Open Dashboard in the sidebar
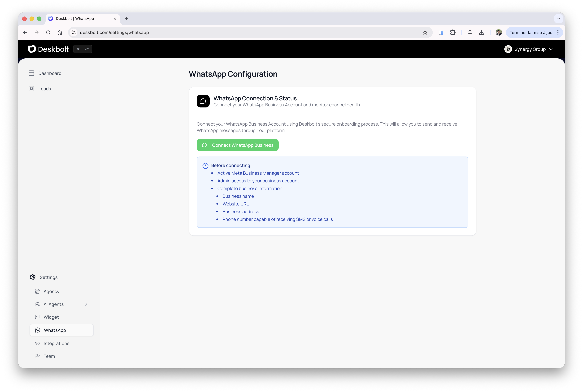The image size is (583, 392). tap(50, 73)
